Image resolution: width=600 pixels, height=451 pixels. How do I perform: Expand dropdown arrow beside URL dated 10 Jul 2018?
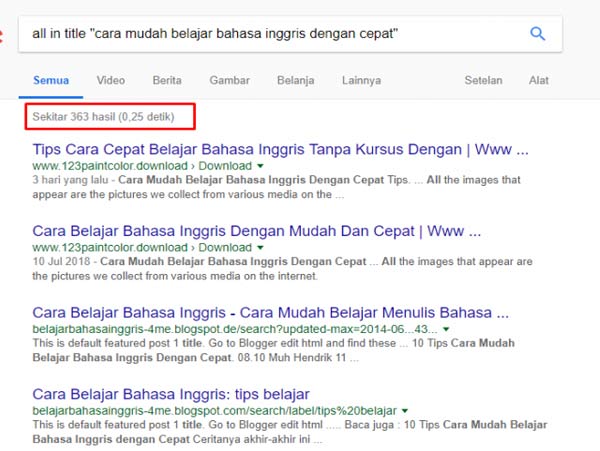[x=260, y=247]
